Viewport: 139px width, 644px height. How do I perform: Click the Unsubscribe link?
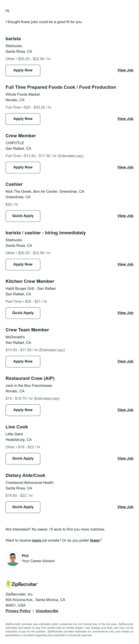47,611
